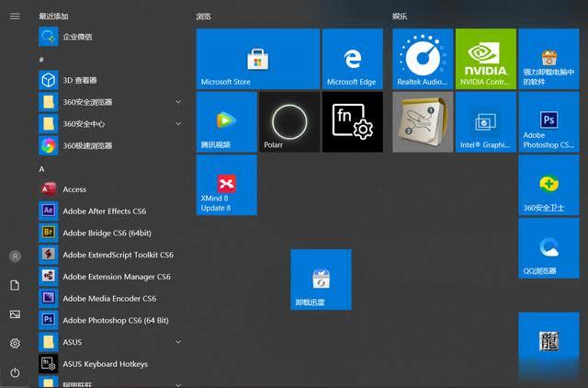This screenshot has width=588, height=388.
Task: Open 3D 查看器 app
Action: [112, 80]
